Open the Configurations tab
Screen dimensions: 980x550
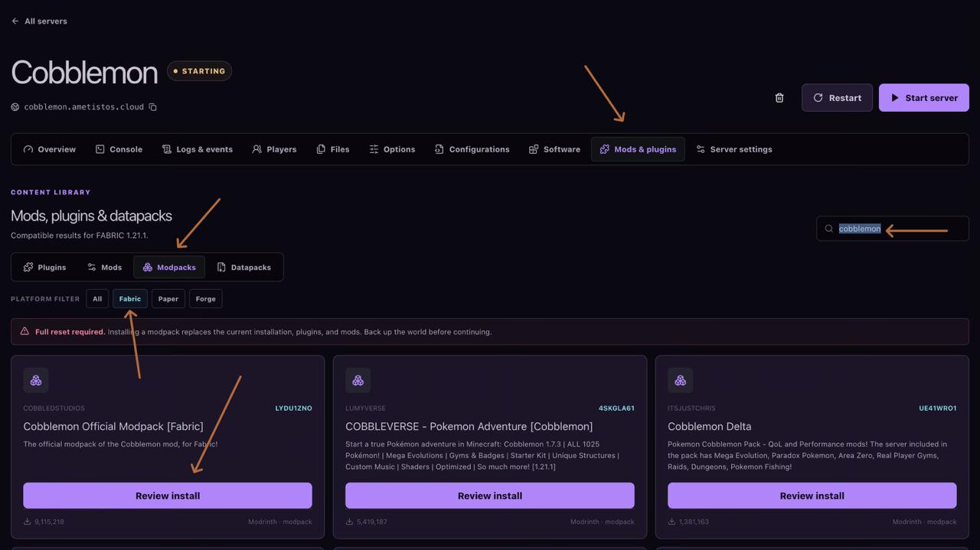pos(472,149)
